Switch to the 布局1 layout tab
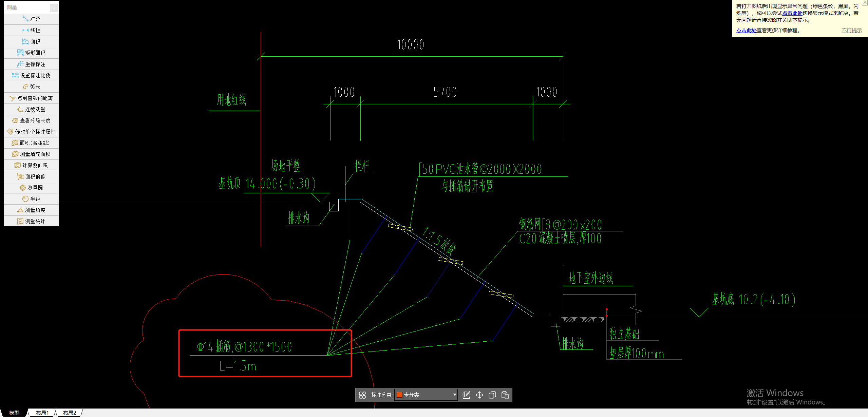This screenshot has width=868, height=417. point(42,413)
